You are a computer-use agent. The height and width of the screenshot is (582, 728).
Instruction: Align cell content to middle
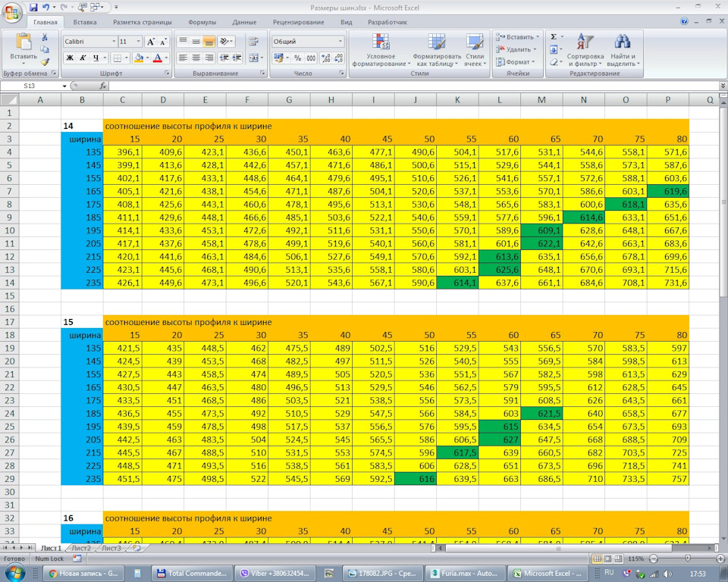coord(196,42)
